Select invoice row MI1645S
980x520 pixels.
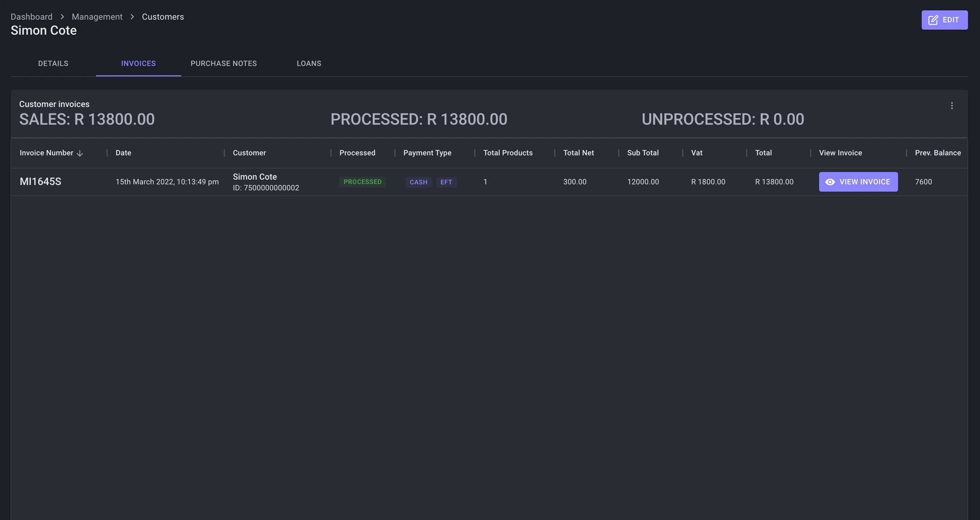coord(40,182)
